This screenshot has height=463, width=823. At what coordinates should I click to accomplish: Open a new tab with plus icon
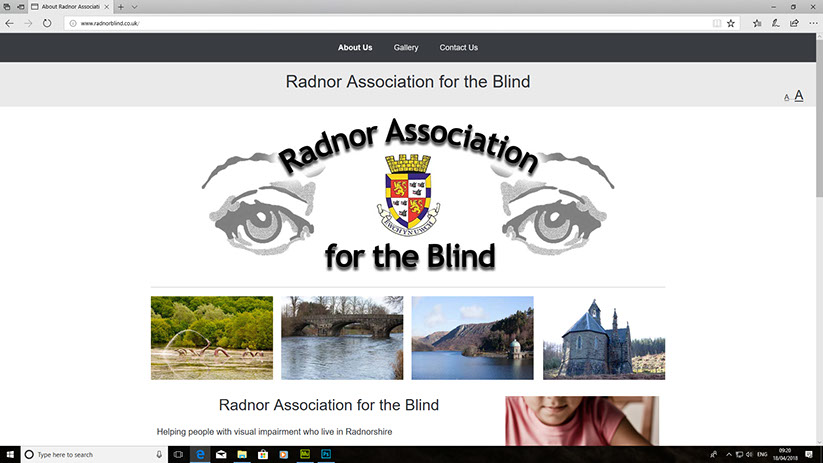point(121,7)
